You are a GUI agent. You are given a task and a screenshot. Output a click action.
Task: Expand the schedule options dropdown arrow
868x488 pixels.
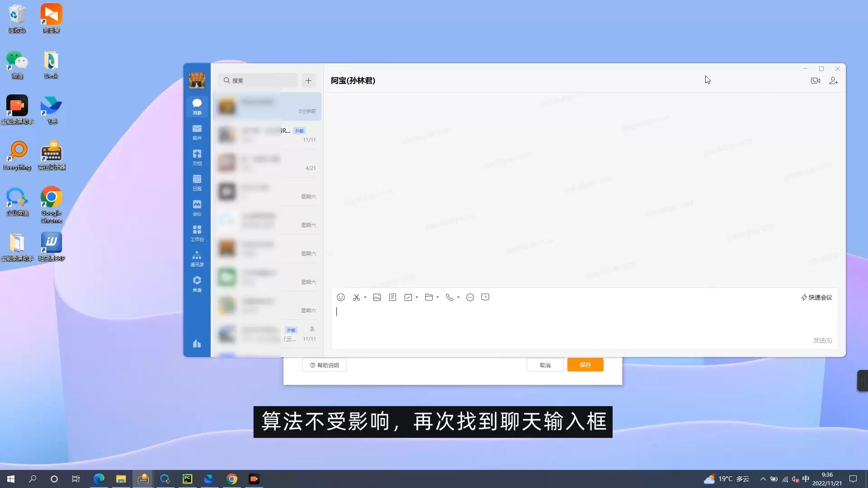pyautogui.click(x=417, y=297)
